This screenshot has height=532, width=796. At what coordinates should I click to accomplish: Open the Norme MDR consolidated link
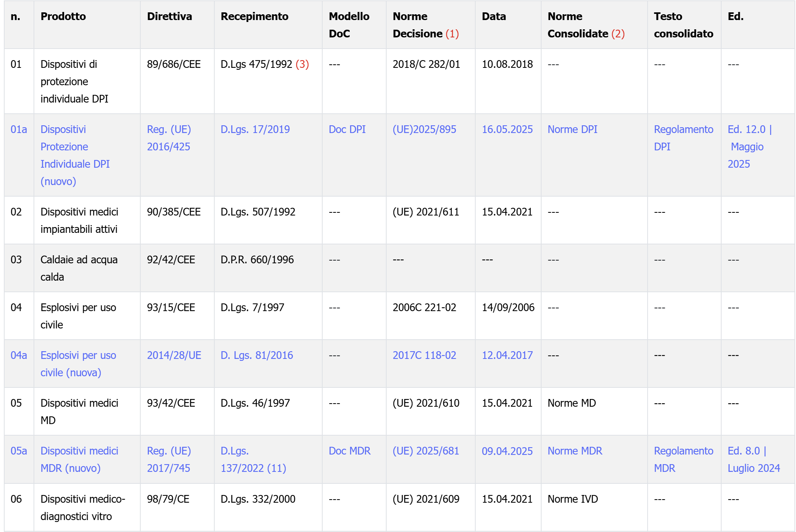click(x=575, y=451)
